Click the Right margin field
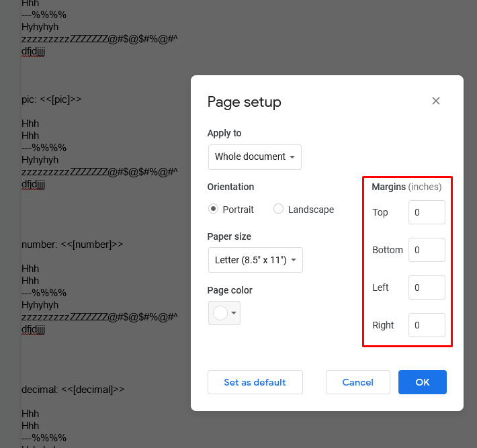The height and width of the screenshot is (448, 477). 427,325
